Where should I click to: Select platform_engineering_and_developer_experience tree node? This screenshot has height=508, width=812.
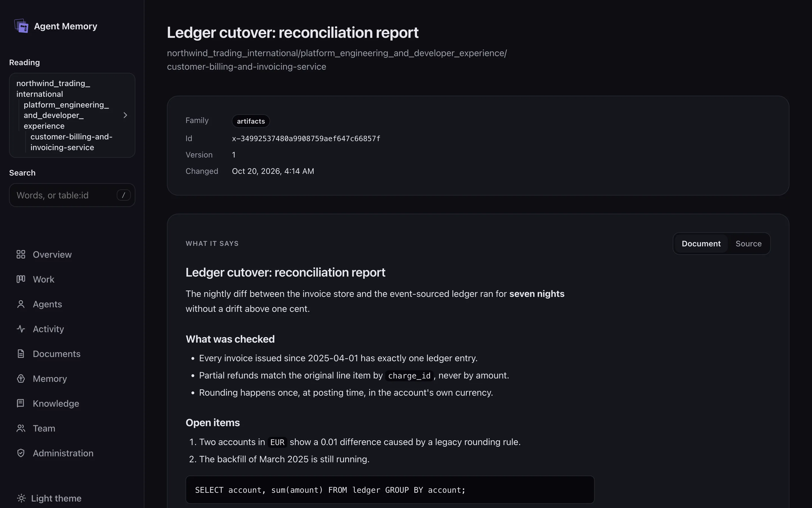click(x=66, y=115)
